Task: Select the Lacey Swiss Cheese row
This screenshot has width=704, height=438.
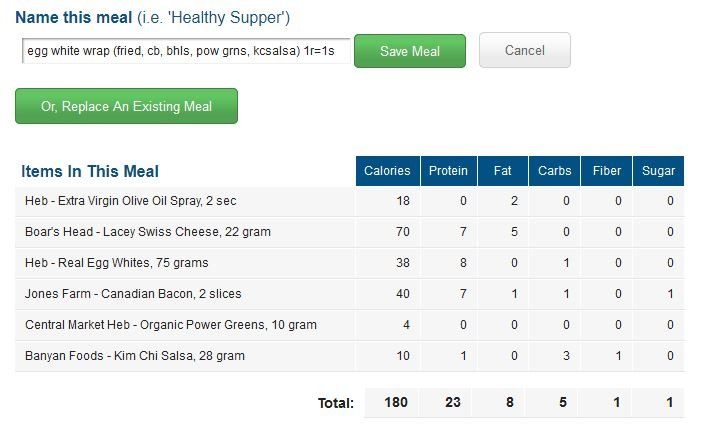Action: point(350,232)
